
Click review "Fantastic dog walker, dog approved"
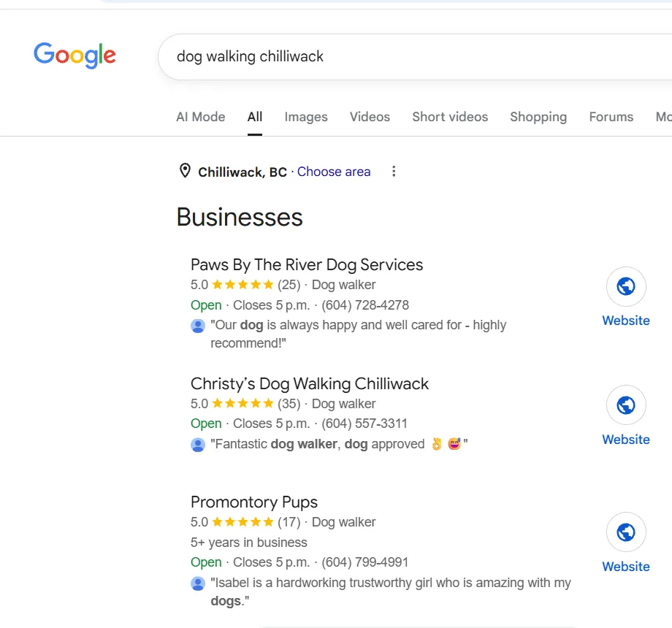[339, 444]
